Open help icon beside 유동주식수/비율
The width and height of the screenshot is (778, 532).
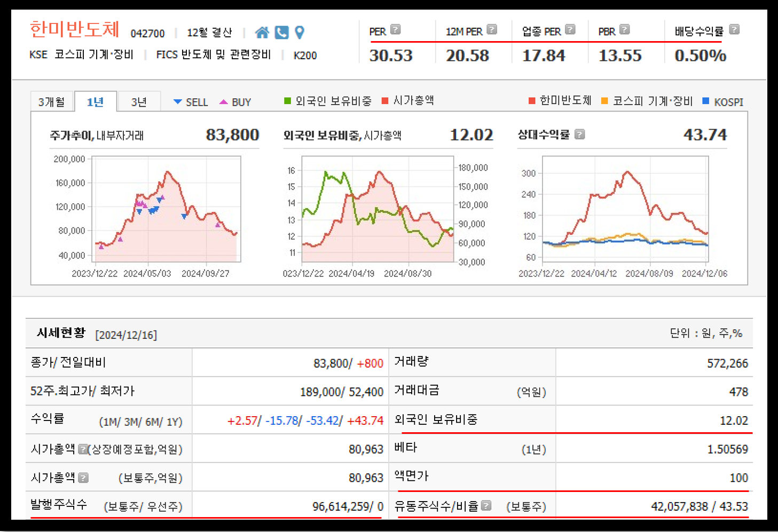[486, 505]
